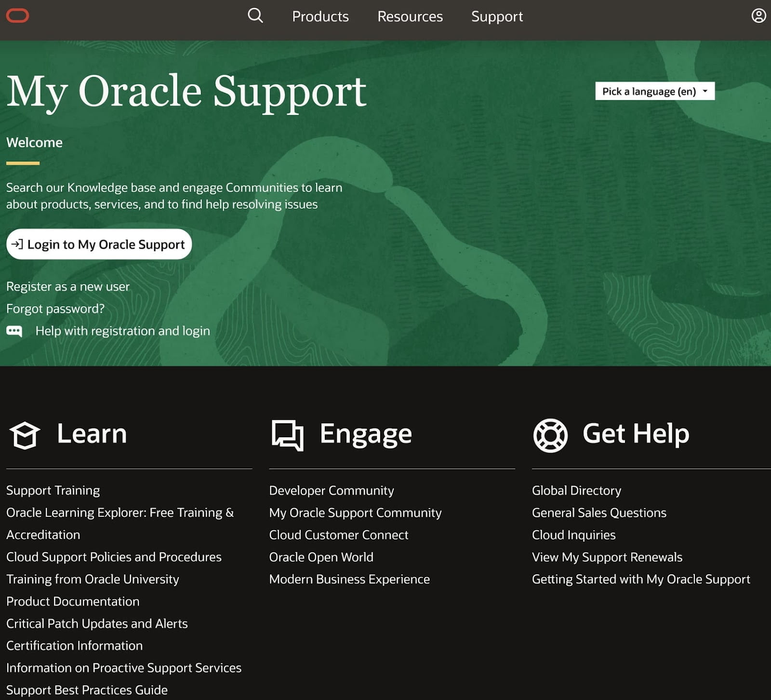This screenshot has height=700, width=771.
Task: Click the Forgot password? link
Action: pos(55,309)
